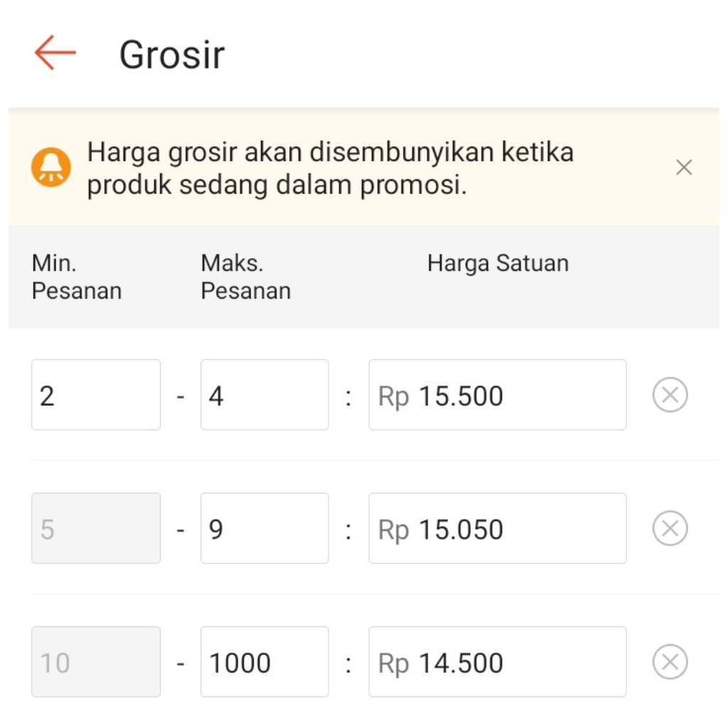The height and width of the screenshot is (728, 728).
Task: Edit maximum order field showing 1000
Action: (x=264, y=662)
